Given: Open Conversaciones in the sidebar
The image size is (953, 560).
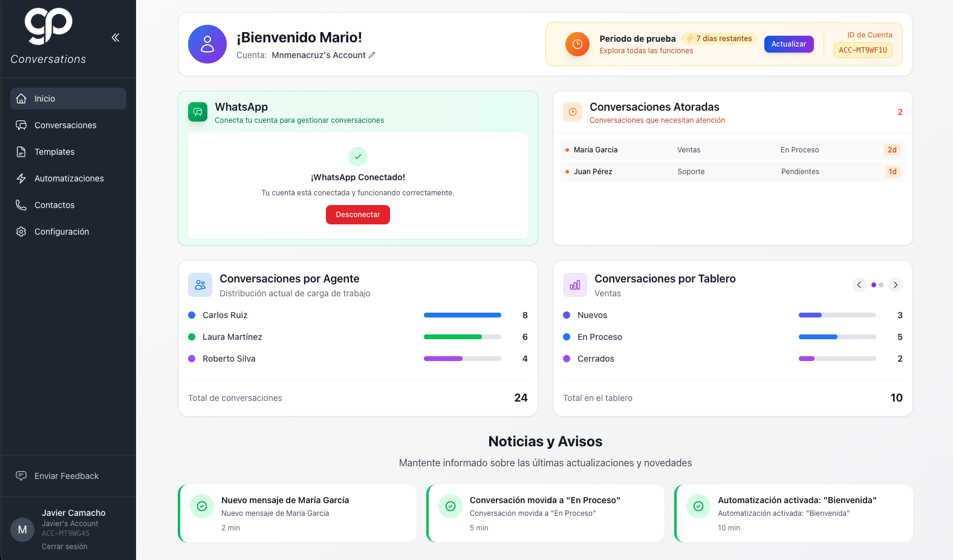Looking at the screenshot, I should pos(68,125).
